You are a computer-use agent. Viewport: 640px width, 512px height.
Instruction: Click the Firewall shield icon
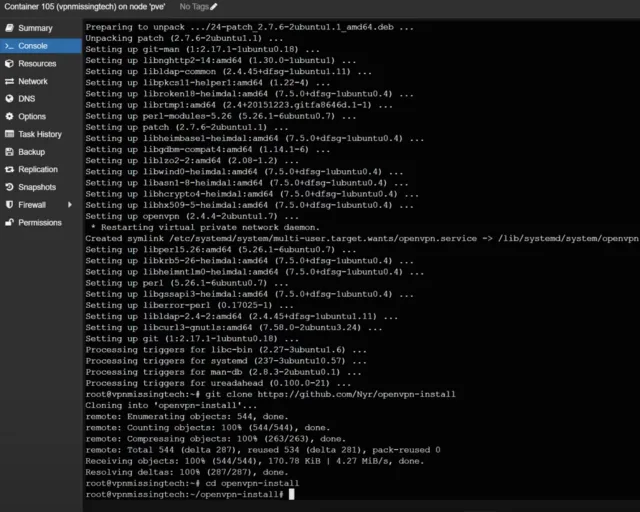point(9,205)
